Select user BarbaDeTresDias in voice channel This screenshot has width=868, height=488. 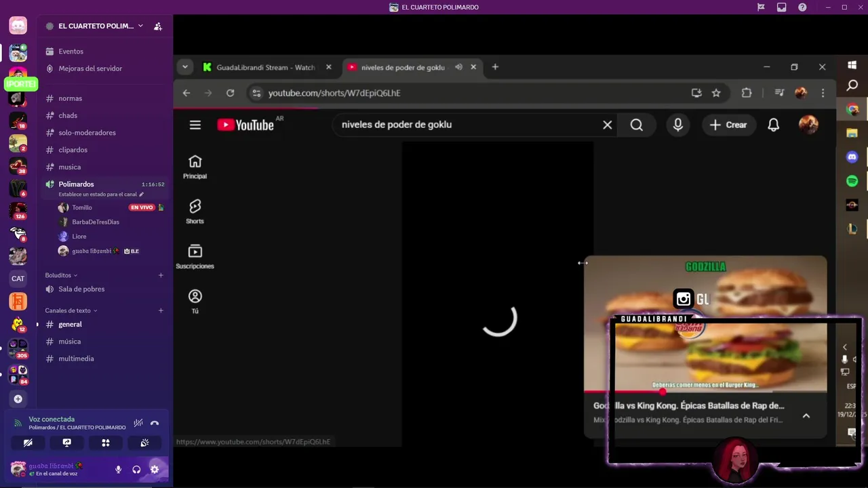(x=96, y=222)
